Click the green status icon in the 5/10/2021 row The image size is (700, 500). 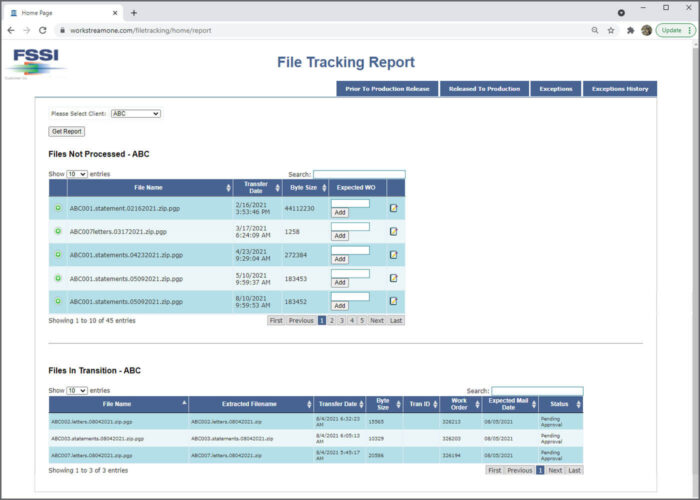click(58, 278)
